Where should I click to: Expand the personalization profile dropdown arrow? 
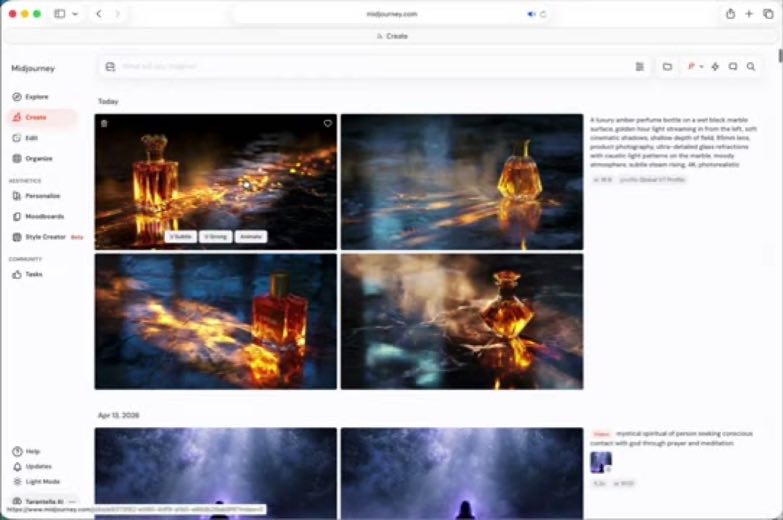click(702, 66)
